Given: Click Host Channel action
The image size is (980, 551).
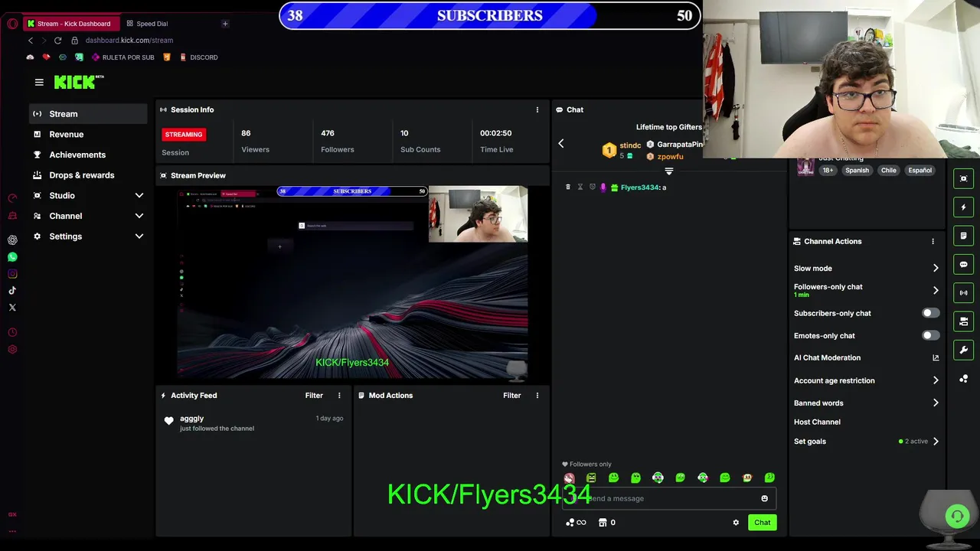Looking at the screenshot, I should 817,422.
